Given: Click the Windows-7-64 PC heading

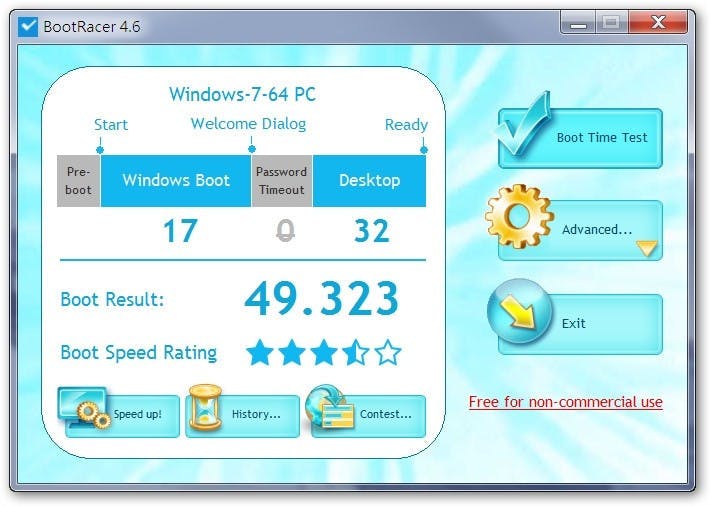Looking at the screenshot, I should click(242, 94).
